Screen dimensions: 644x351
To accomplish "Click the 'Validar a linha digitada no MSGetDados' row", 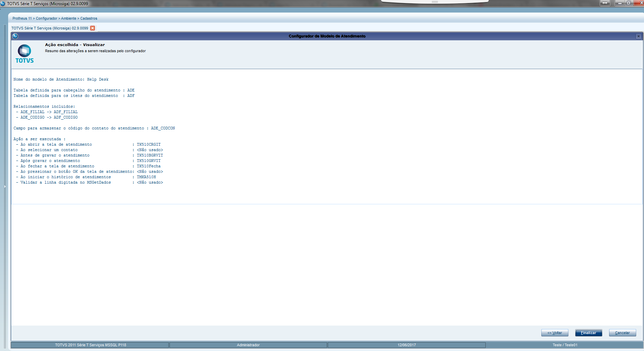I will [89, 182].
